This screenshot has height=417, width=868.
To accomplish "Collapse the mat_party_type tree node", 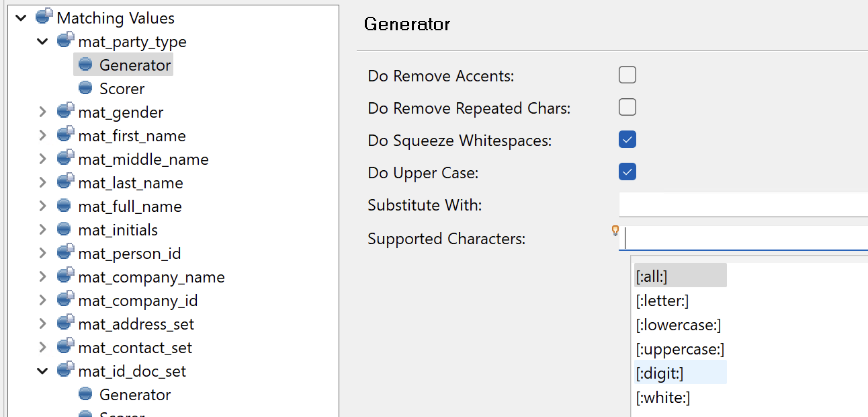I will click(42, 40).
